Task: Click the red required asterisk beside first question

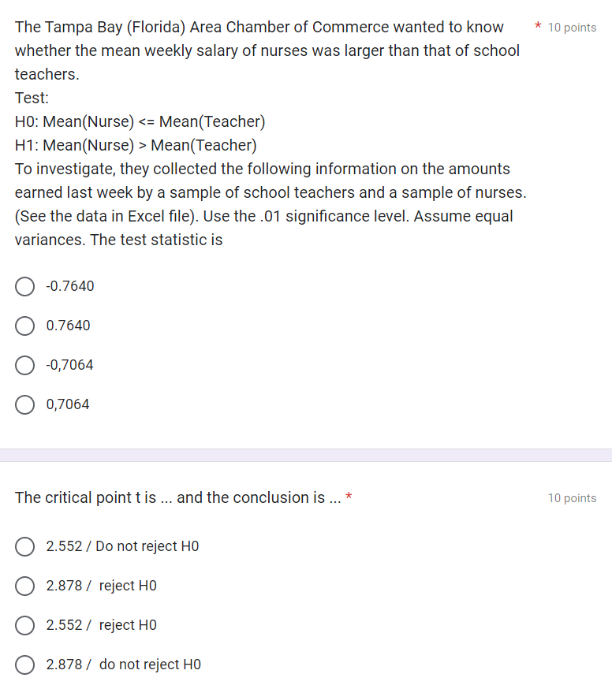Action: (x=538, y=26)
